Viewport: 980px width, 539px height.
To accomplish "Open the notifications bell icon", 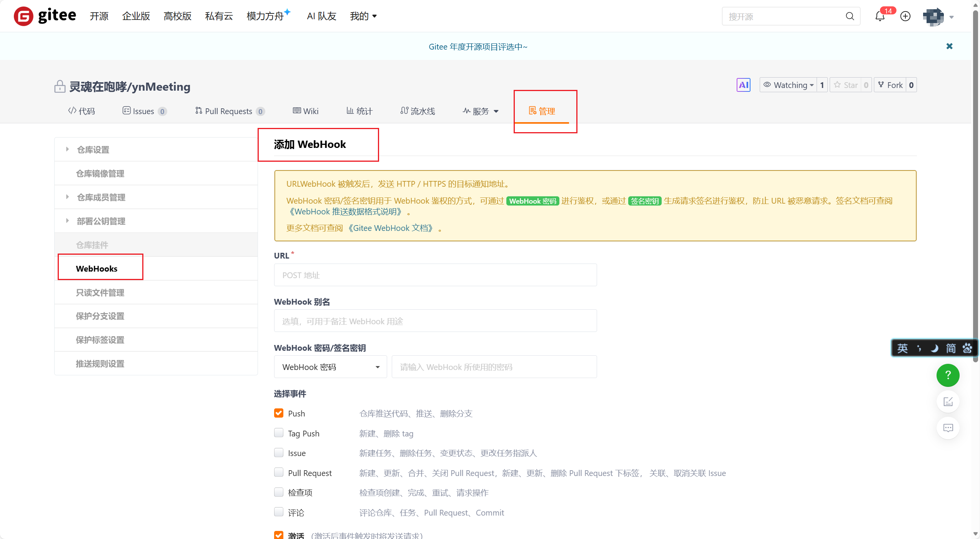I will (880, 17).
